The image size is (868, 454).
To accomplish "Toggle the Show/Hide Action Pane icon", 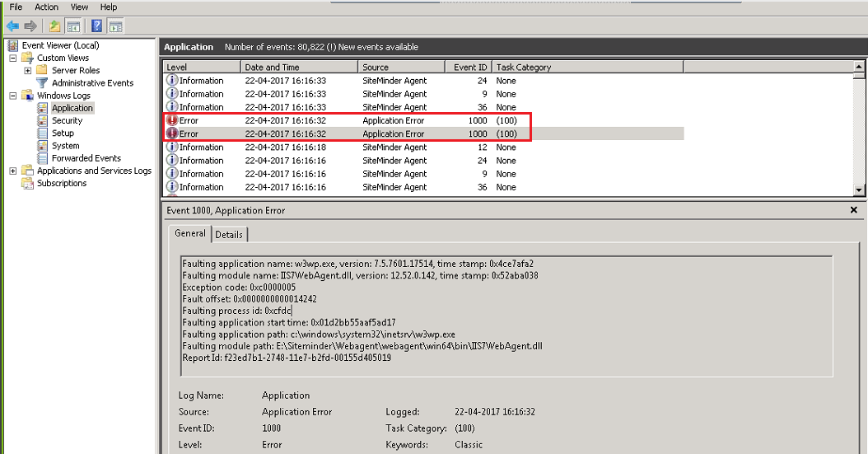I will pos(115,26).
